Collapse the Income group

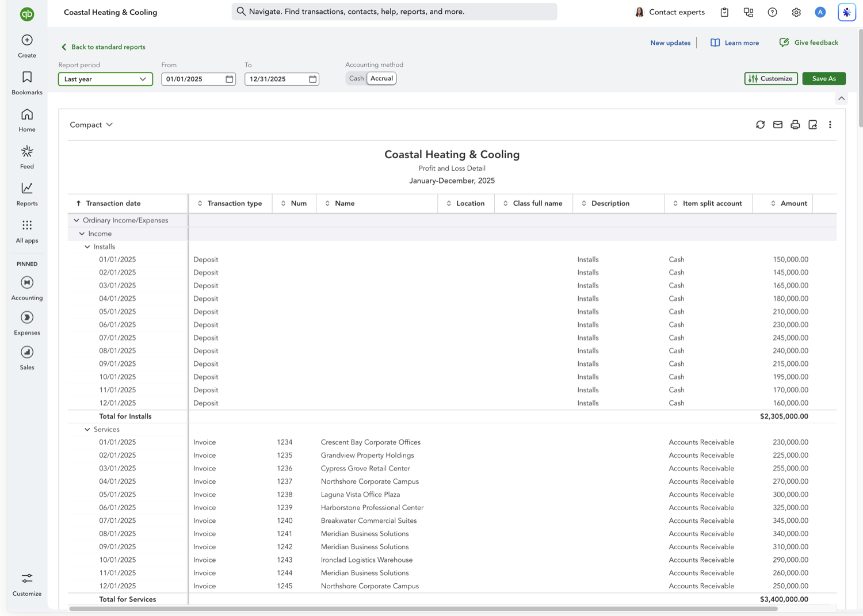tap(82, 234)
